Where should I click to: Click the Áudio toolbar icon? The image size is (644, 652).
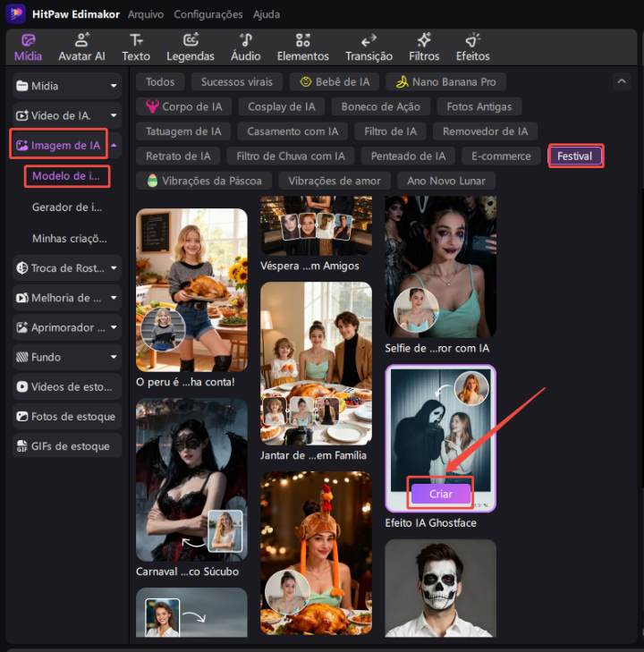point(246,40)
